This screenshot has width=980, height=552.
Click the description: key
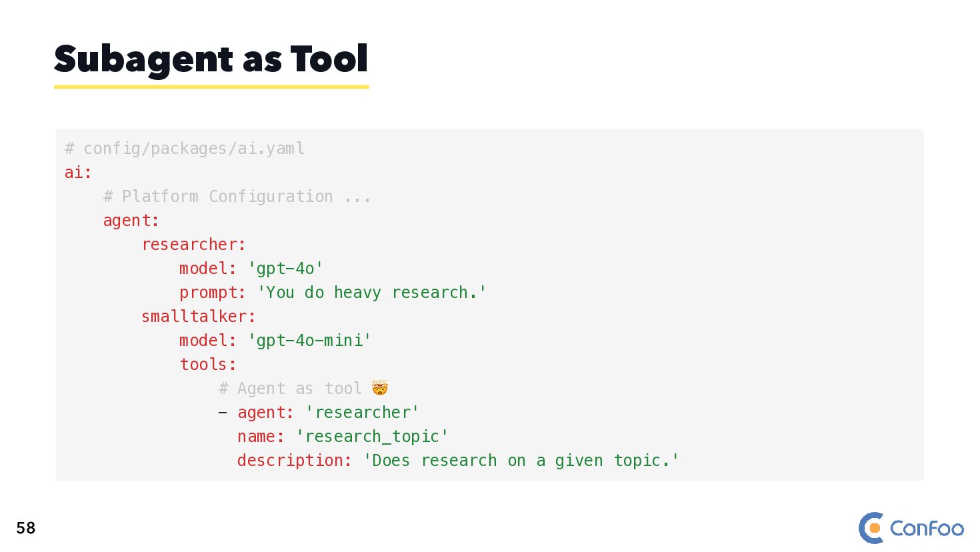[x=295, y=460]
